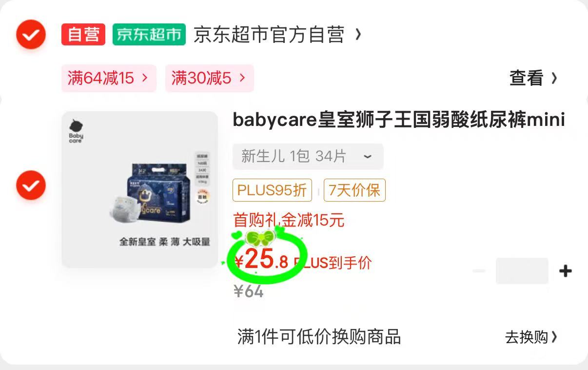Click the 首购礼金减15元 promotion text
The width and height of the screenshot is (588, 370).
pos(289,220)
